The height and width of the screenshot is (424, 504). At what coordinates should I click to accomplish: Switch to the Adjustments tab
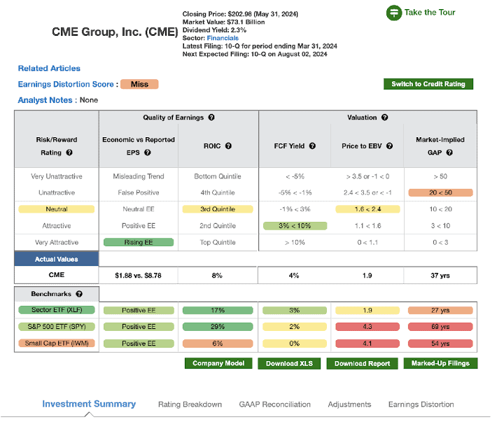[x=349, y=404]
